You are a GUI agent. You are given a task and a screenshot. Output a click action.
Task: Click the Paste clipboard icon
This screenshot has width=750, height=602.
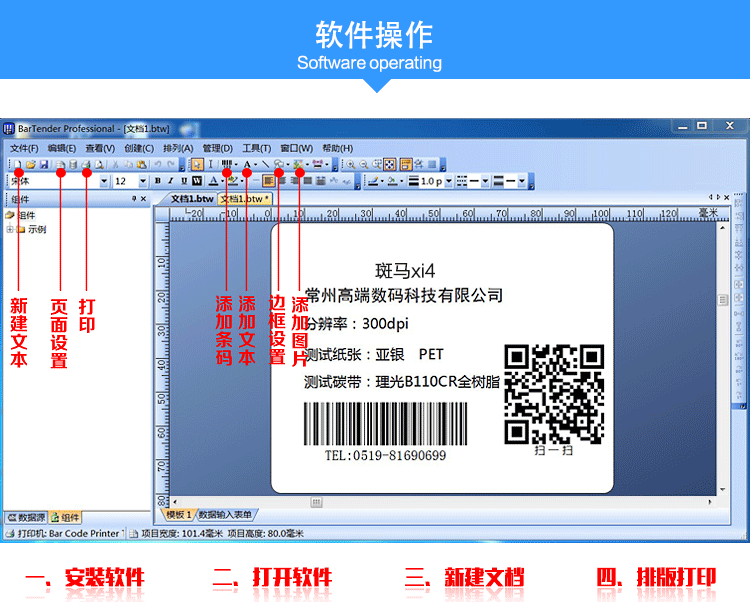click(142, 164)
